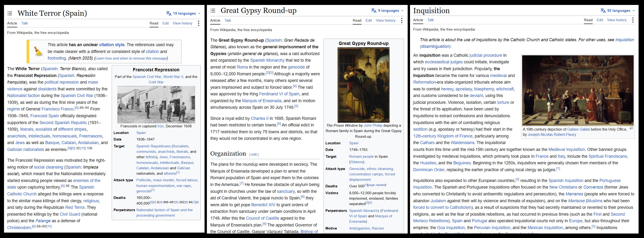Select the Read tab on White Terror page
Image resolution: width=644 pixels, height=238 pixels.
tap(154, 23)
